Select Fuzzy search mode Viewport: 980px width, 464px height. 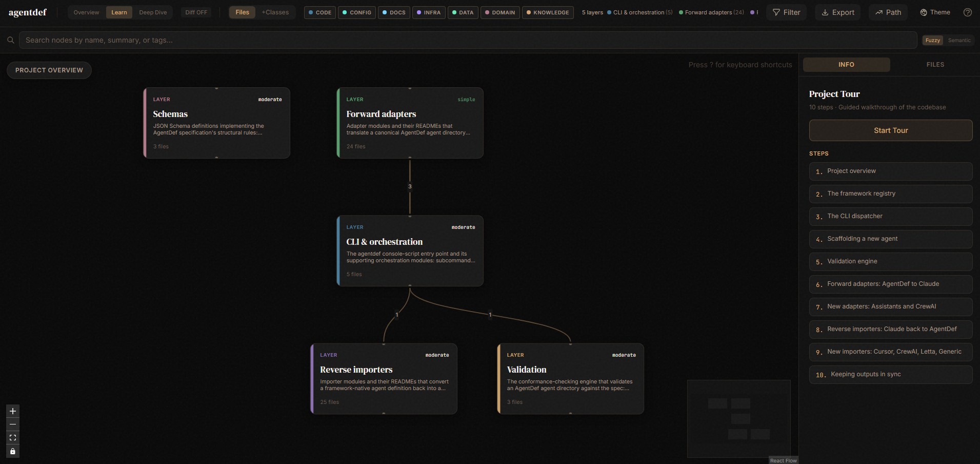click(932, 40)
